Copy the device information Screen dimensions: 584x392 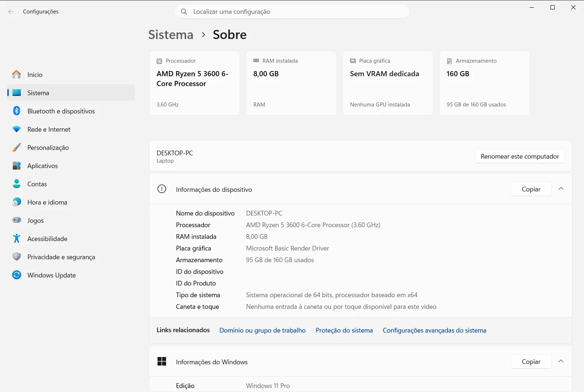pos(531,189)
